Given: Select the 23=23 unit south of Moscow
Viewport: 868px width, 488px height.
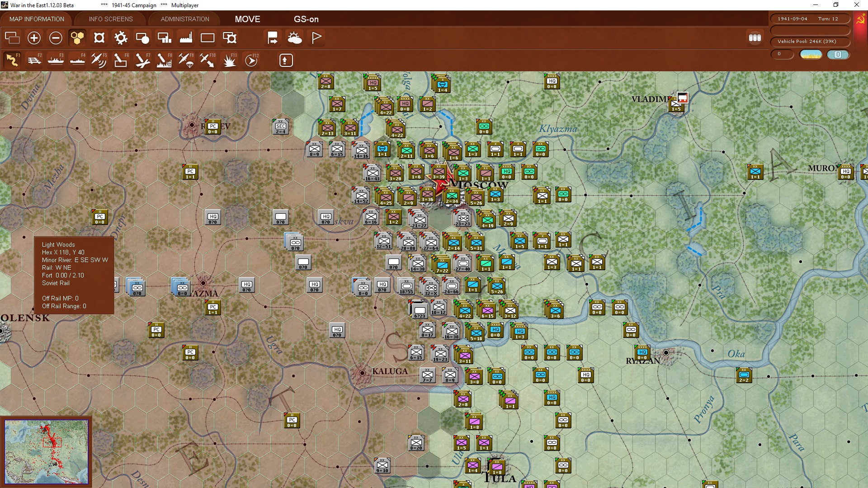Looking at the screenshot, I should (462, 219).
